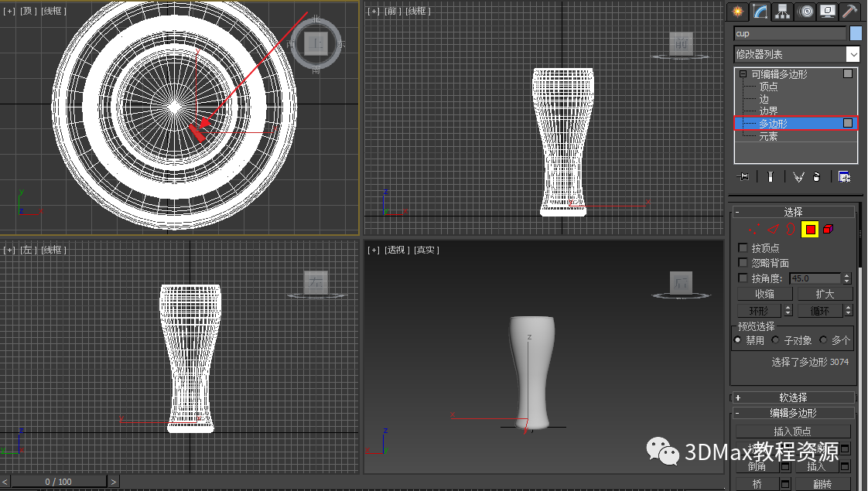Open the [左] left view label menu
The width and height of the screenshot is (868, 491).
point(29,251)
